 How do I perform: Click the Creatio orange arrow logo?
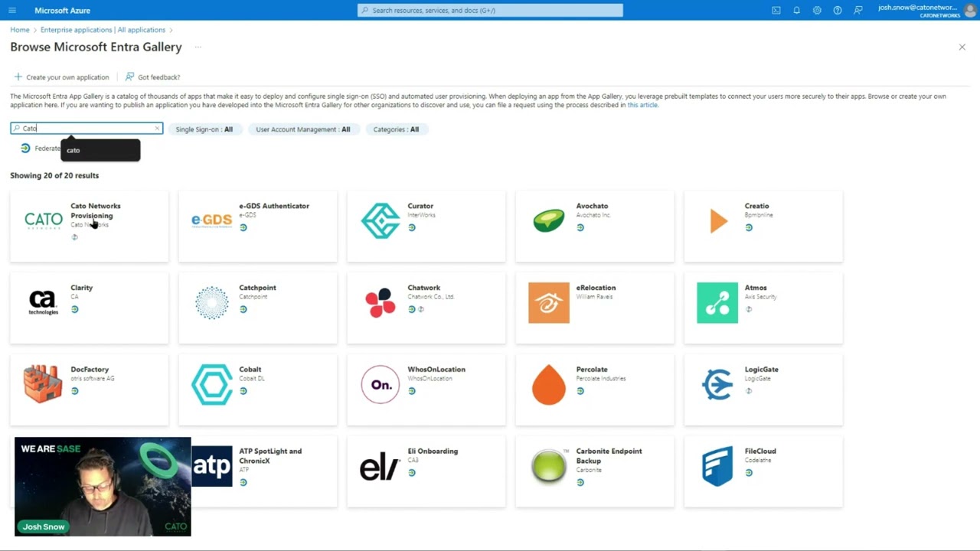tap(718, 221)
